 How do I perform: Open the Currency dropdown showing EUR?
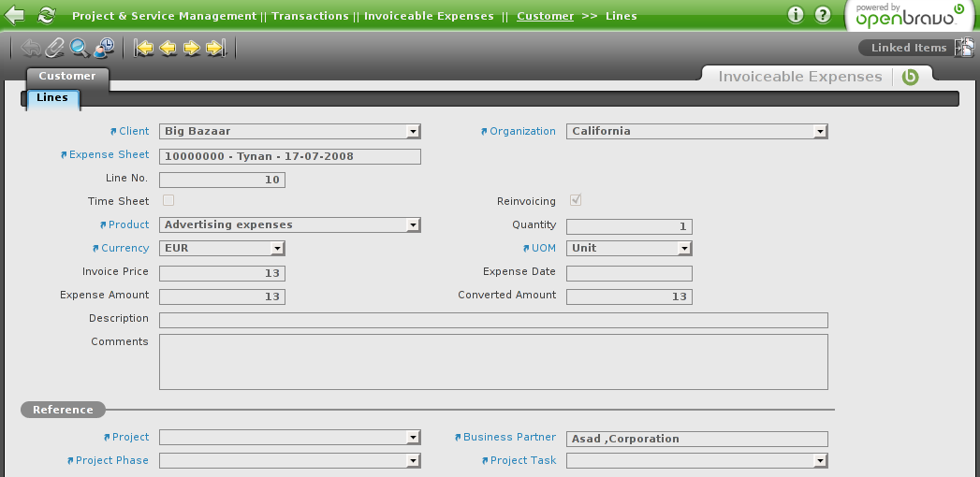277,249
